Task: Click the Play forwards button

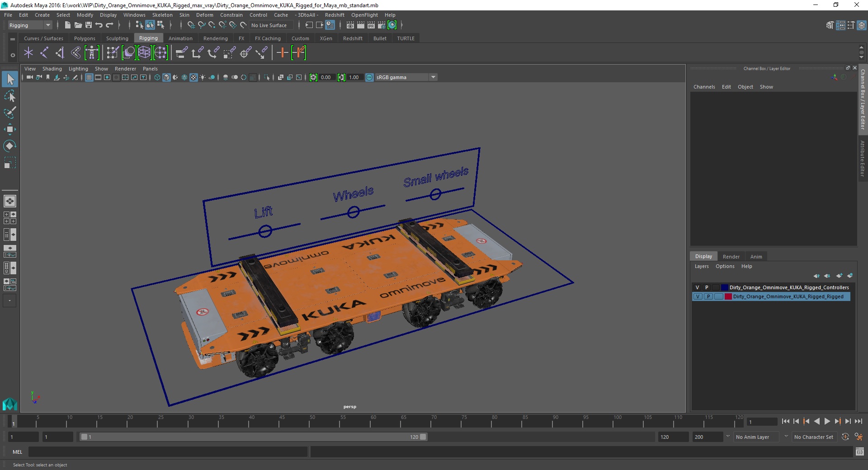Action: 827,421
